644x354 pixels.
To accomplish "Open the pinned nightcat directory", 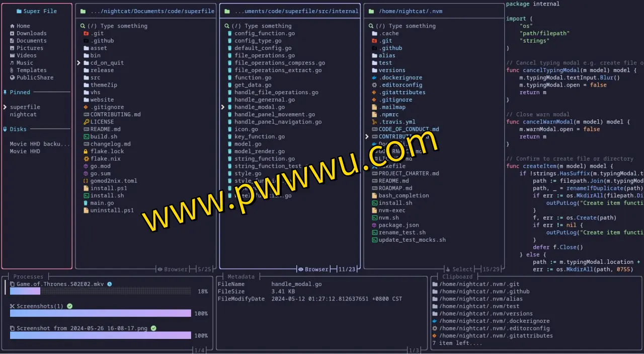I will pos(23,114).
